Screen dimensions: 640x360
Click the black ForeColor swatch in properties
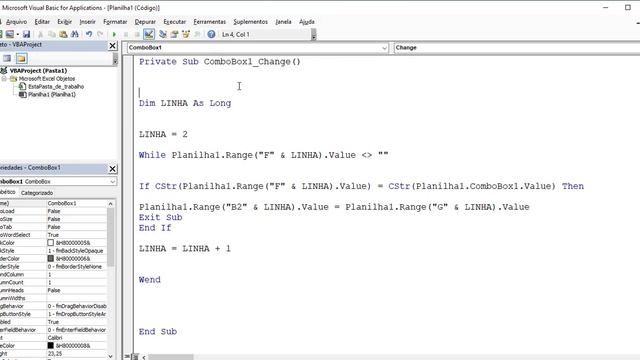[51, 345]
